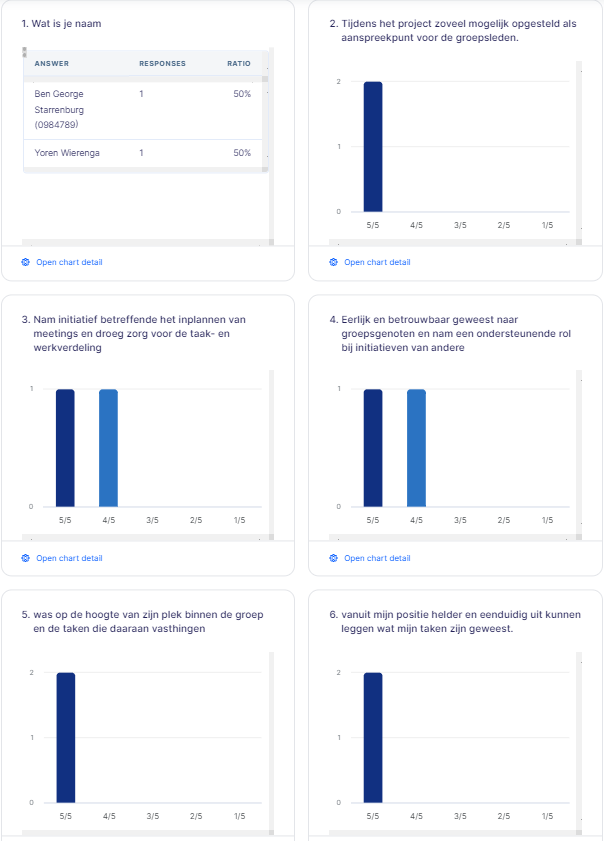Click the vertical scrollbar of the name answers table

(x=265, y=120)
